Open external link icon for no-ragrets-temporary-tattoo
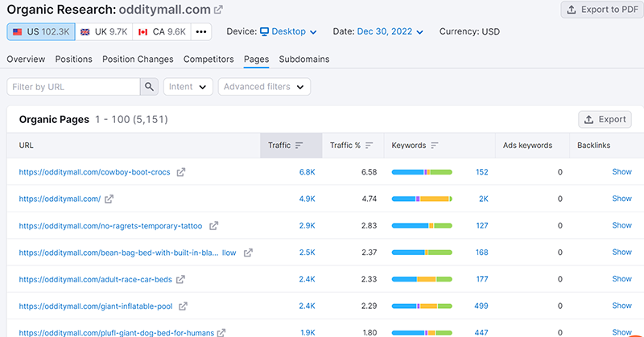This screenshot has height=337, width=644. [x=213, y=226]
